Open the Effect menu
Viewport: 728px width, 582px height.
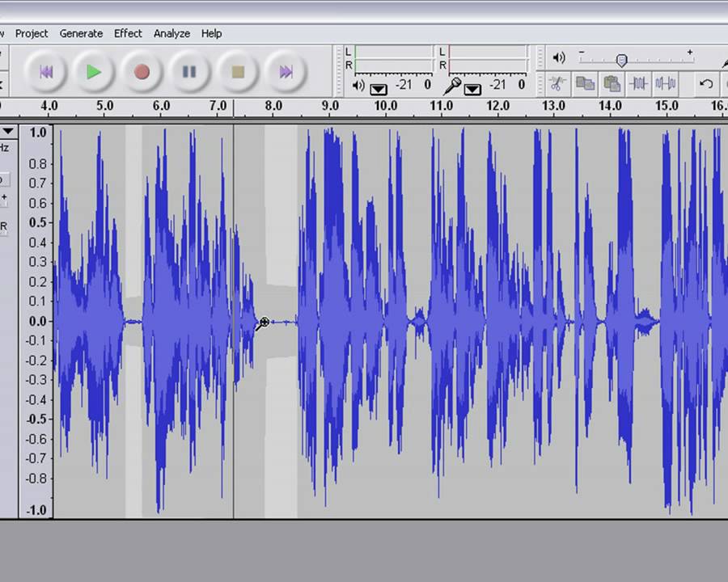[128, 33]
